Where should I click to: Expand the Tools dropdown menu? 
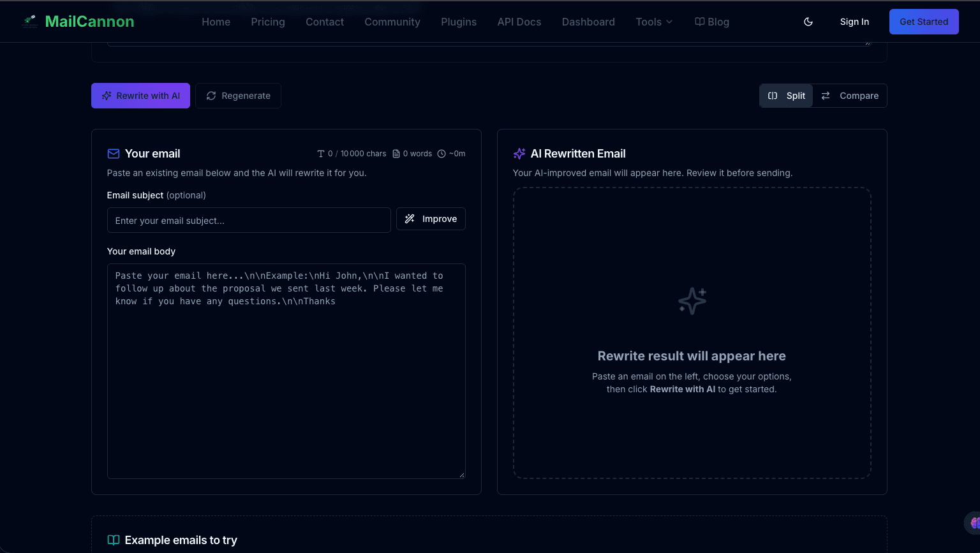(x=654, y=22)
